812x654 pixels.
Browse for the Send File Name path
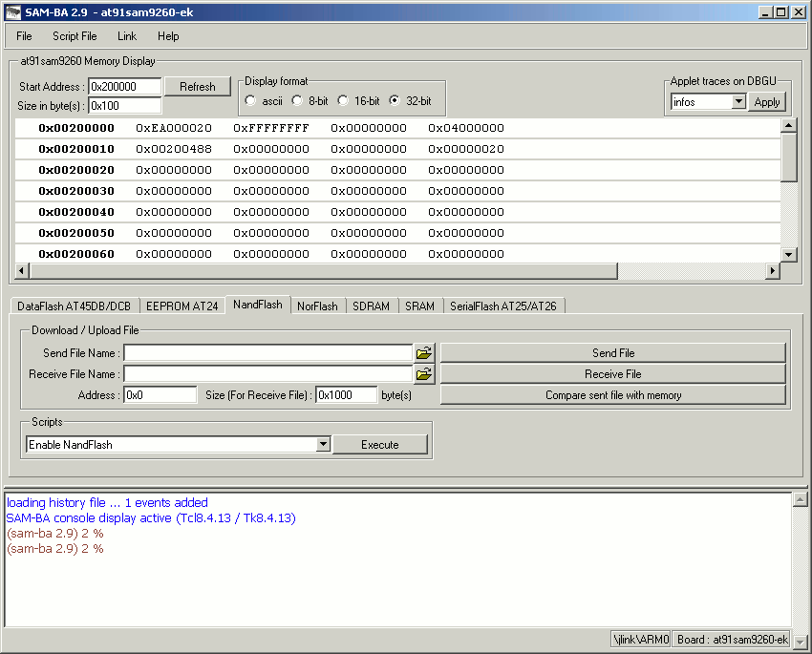[424, 353]
